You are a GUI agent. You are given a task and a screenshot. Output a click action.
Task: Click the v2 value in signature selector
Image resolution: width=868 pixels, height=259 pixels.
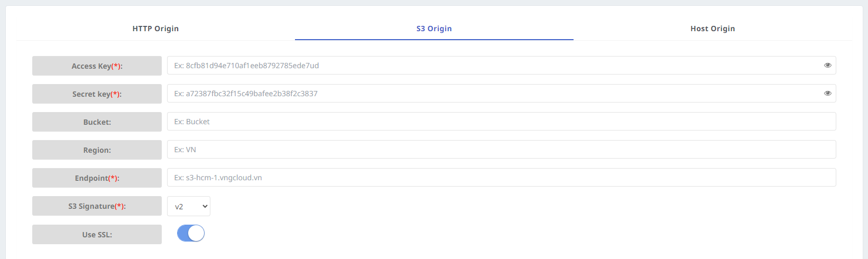(x=180, y=207)
